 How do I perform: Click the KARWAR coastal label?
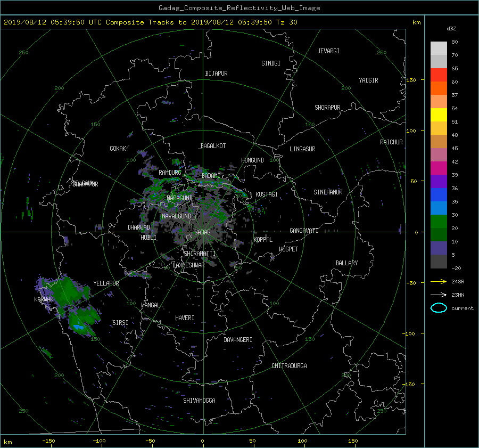[44, 299]
